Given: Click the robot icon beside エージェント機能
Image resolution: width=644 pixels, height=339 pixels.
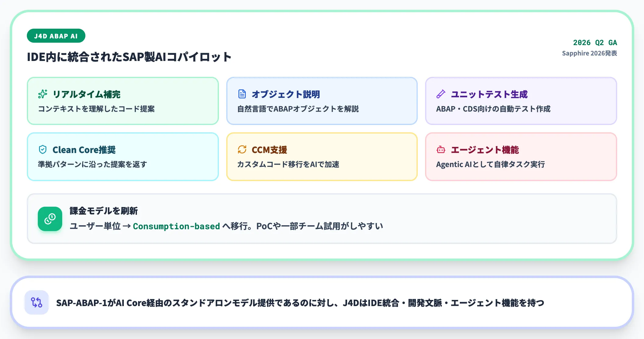Looking at the screenshot, I should (441, 150).
